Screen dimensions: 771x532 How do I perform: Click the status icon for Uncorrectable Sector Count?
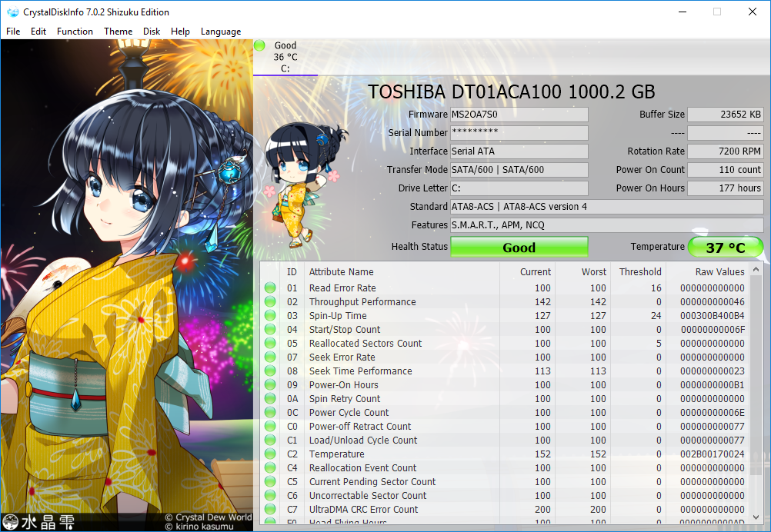click(x=270, y=495)
